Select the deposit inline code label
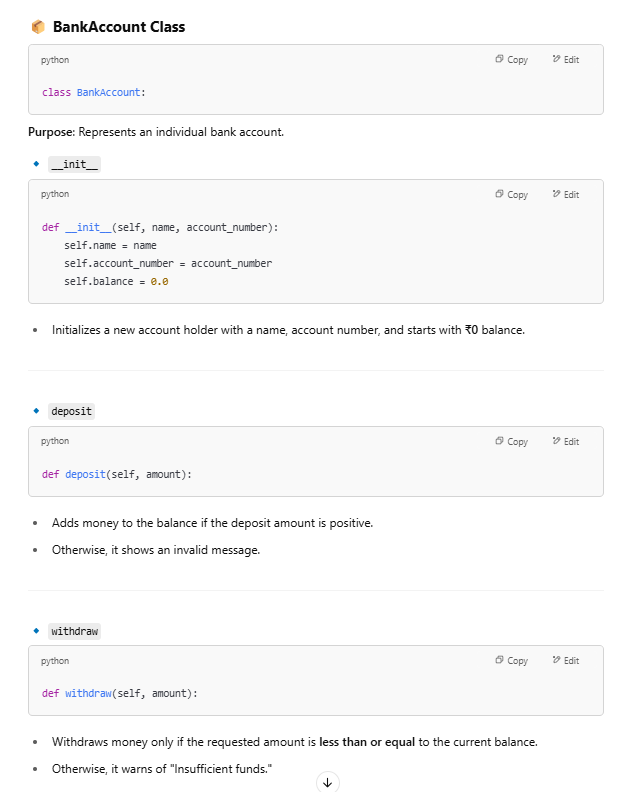This screenshot has width=635, height=792. [71, 411]
